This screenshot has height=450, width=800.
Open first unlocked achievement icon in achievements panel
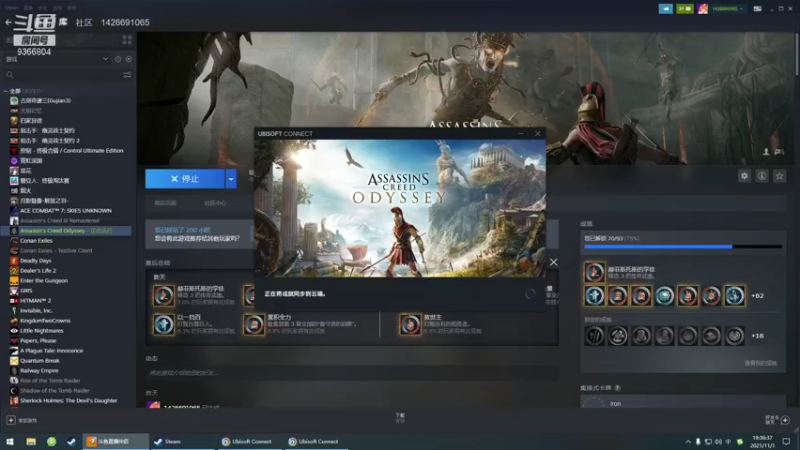594,296
